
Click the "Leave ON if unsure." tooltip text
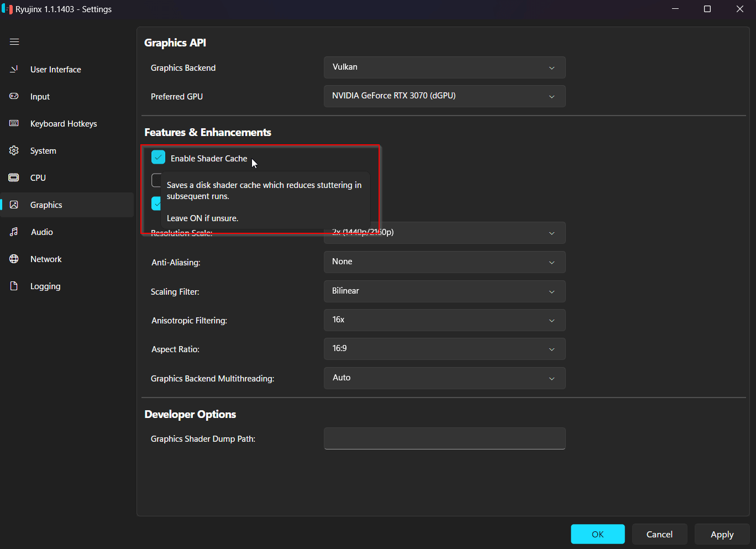[202, 218]
